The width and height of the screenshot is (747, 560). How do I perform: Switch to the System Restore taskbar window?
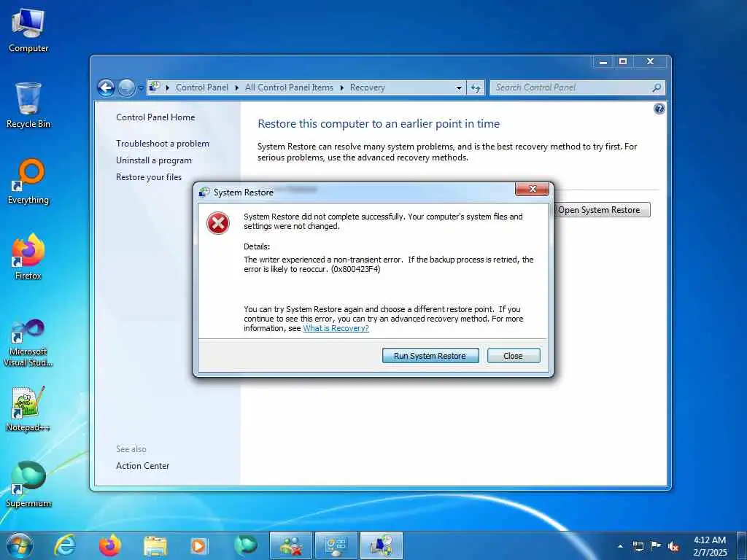[381, 545]
